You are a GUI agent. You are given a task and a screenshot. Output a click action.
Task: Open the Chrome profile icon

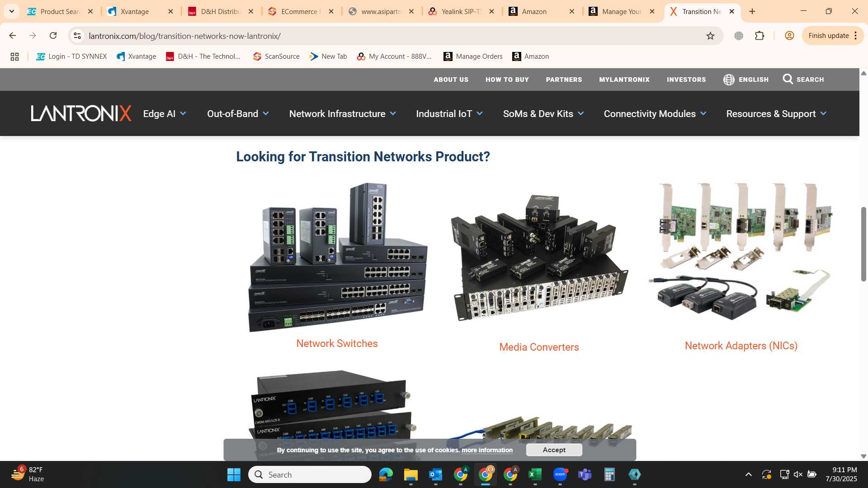coord(789,36)
